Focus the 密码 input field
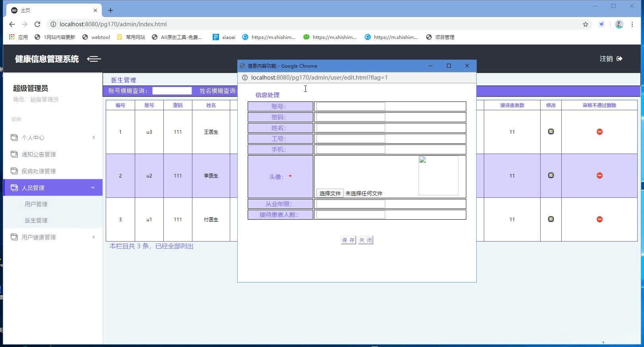Viewport: 644px width, 347px height. tap(351, 117)
